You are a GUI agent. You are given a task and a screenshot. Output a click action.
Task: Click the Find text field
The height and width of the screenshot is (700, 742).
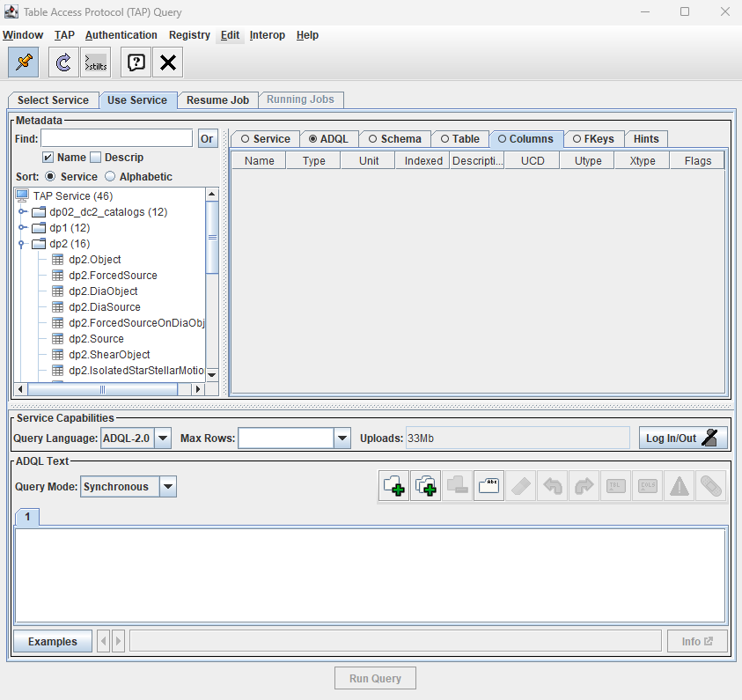[117, 138]
